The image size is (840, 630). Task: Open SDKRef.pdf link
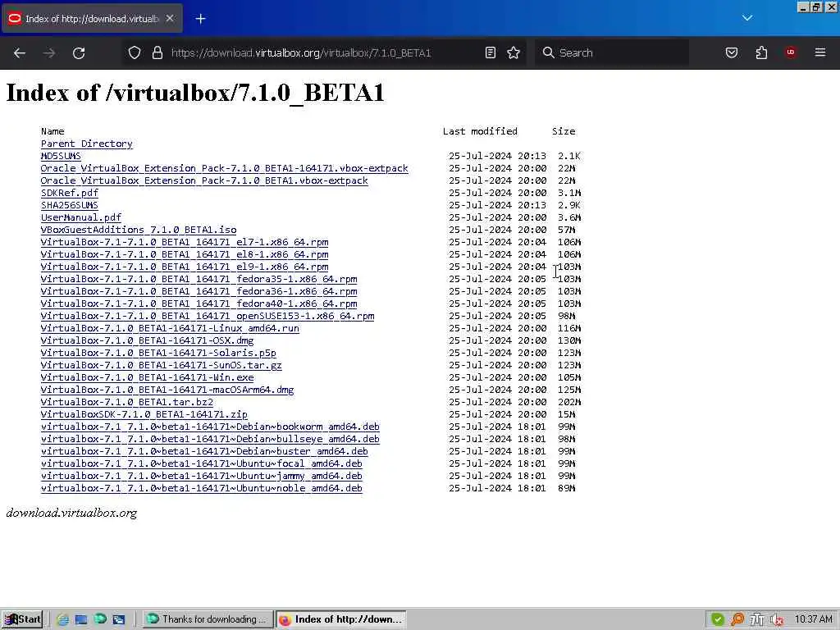click(70, 193)
